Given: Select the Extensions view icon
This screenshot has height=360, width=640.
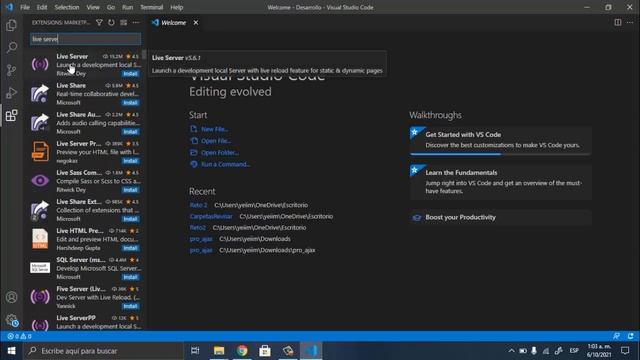Looking at the screenshot, I should coord(11,116).
